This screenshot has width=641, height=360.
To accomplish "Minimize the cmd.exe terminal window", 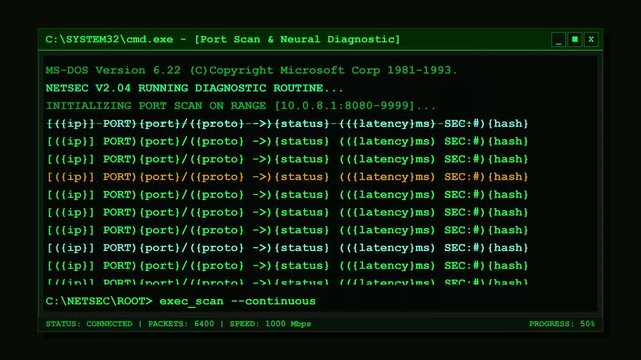I will click(558, 40).
